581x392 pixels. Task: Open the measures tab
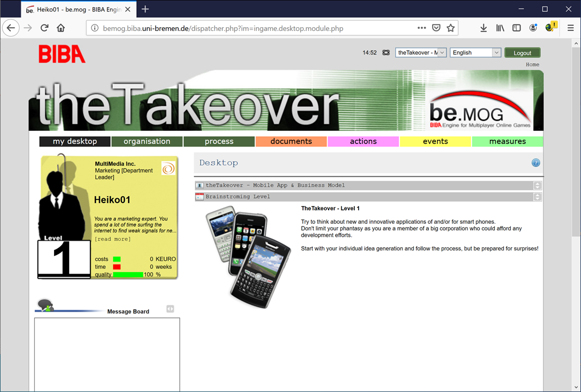507,142
